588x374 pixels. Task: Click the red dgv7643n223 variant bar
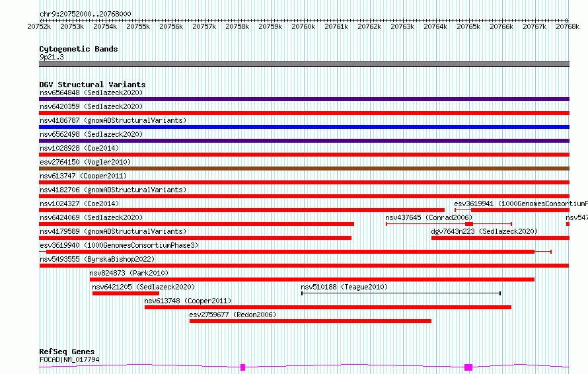(500, 238)
